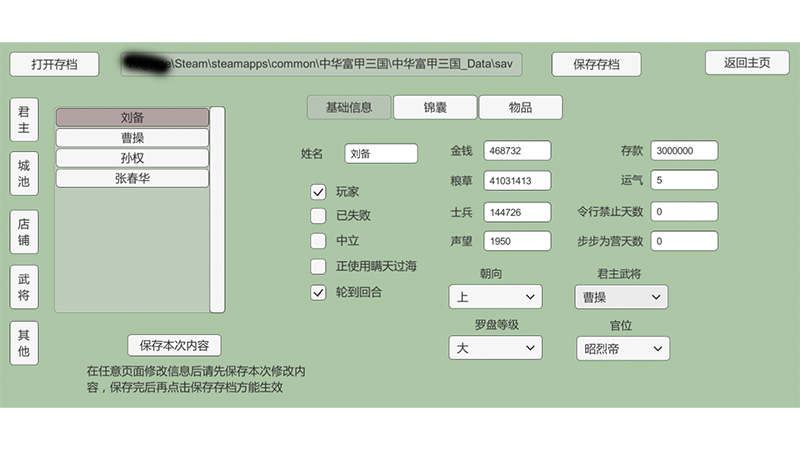Open the 城池 side category
Viewport: 800px width, 450px height.
coord(23,174)
